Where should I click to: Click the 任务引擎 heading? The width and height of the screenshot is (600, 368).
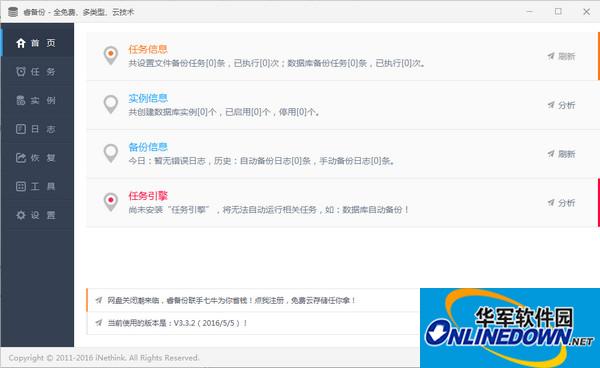click(x=148, y=196)
